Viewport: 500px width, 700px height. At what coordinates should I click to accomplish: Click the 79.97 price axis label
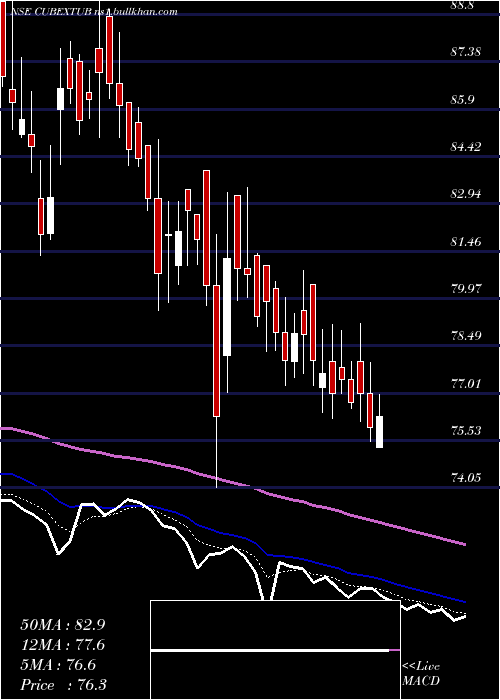click(x=466, y=289)
